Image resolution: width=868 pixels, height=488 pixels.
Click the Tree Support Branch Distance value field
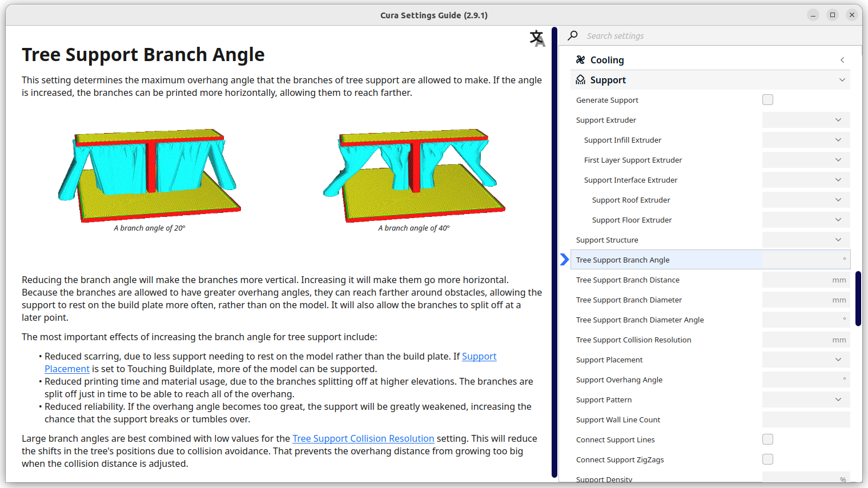(x=806, y=280)
